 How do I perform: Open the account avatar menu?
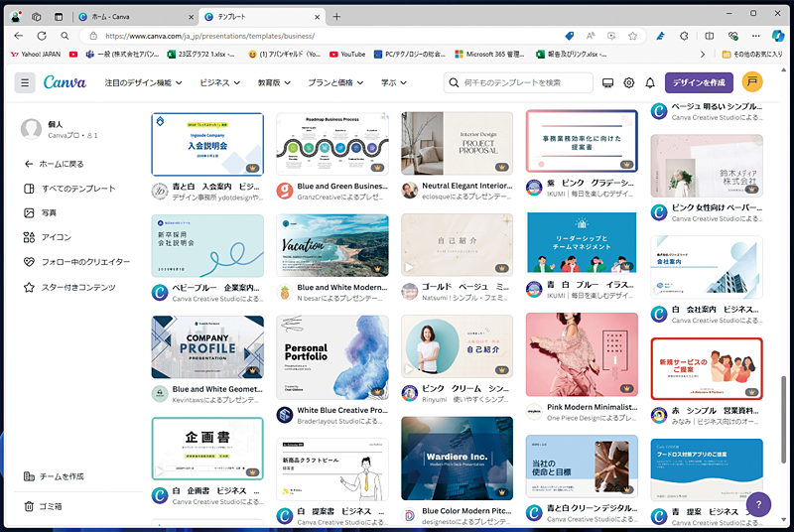[x=752, y=82]
